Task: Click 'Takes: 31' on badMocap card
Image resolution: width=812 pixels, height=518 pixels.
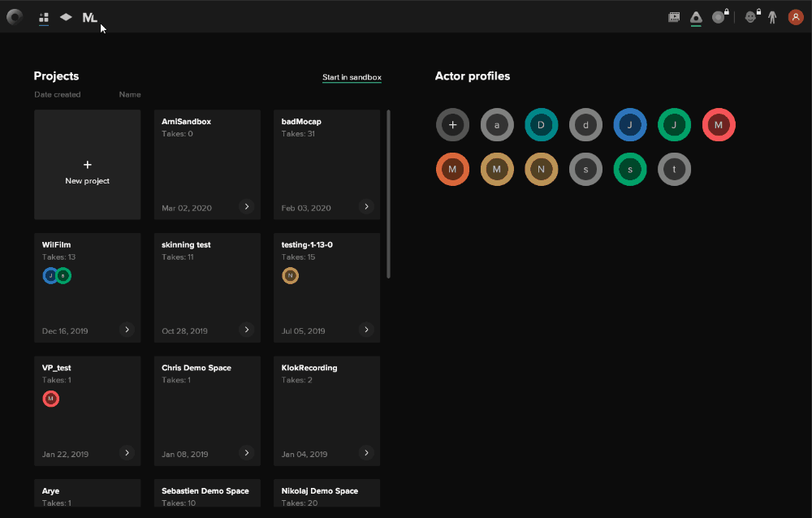Action: 298,134
